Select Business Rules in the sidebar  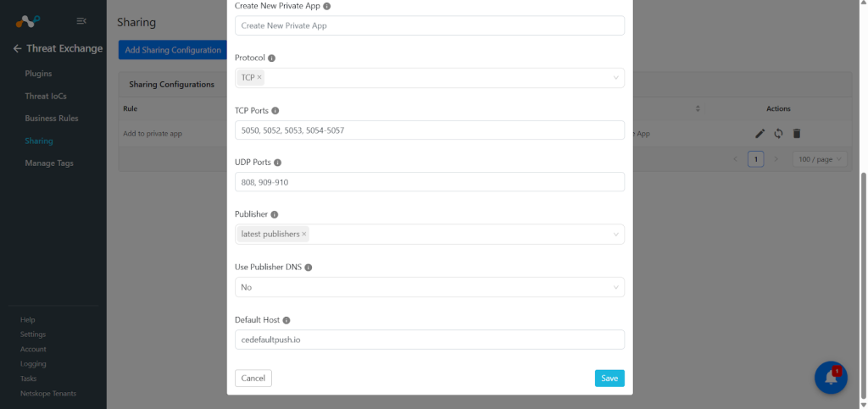click(52, 119)
